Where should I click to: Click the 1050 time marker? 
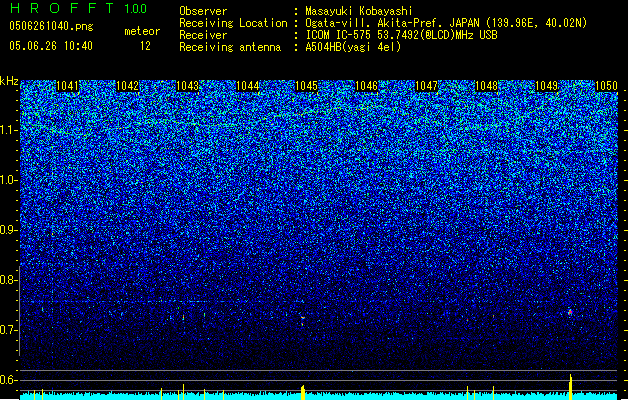tap(606, 86)
